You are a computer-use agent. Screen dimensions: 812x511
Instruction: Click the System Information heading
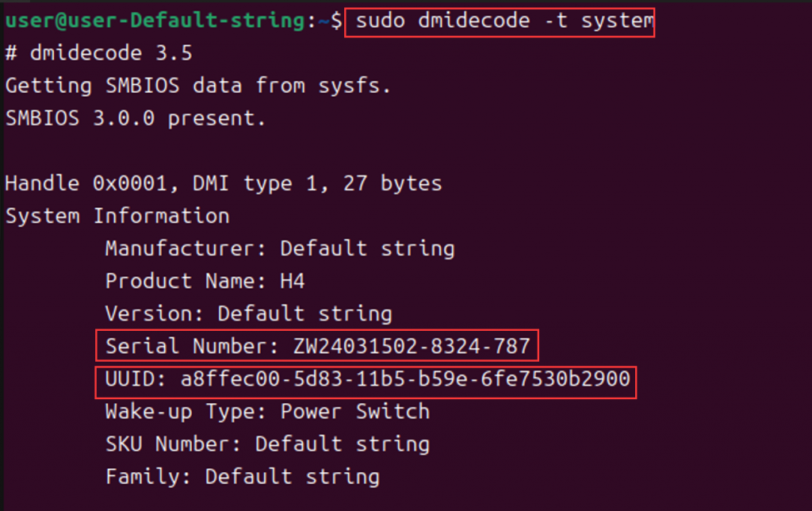coord(117,216)
